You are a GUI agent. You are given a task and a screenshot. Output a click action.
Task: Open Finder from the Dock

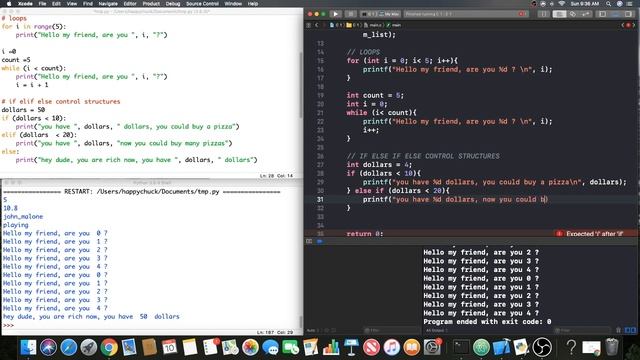tap(29, 347)
